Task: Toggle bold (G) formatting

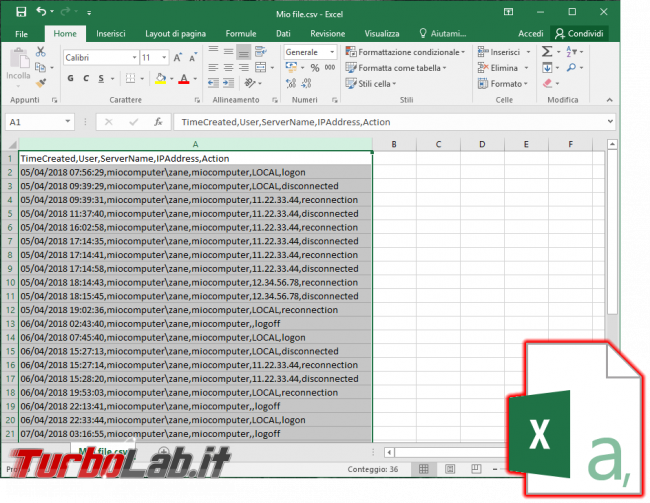Action: point(70,78)
